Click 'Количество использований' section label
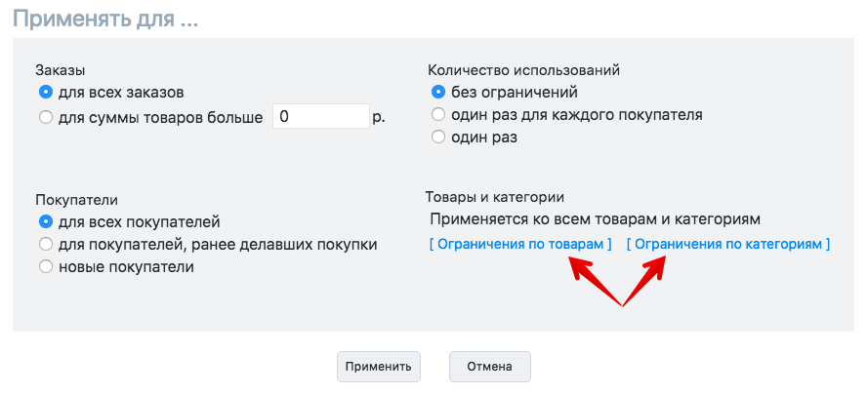The width and height of the screenshot is (868, 394). 523,70
